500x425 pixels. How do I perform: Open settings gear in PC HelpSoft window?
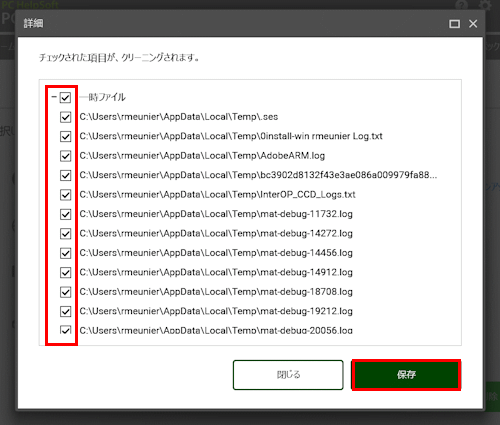485,5
